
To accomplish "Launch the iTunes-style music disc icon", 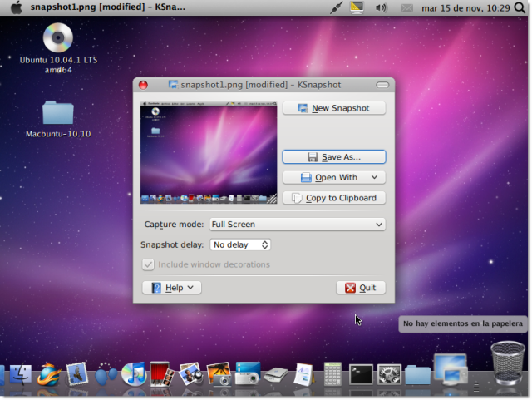I will pos(134,374).
